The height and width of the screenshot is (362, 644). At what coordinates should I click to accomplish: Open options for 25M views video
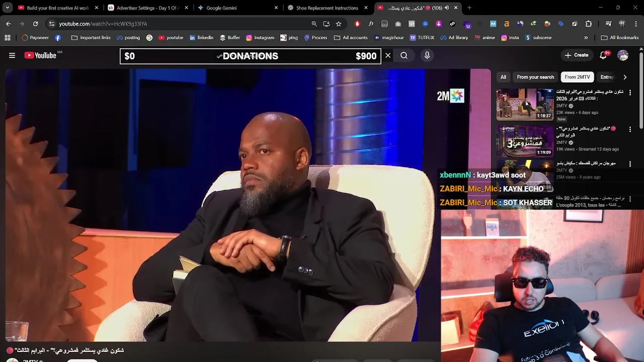point(630,164)
